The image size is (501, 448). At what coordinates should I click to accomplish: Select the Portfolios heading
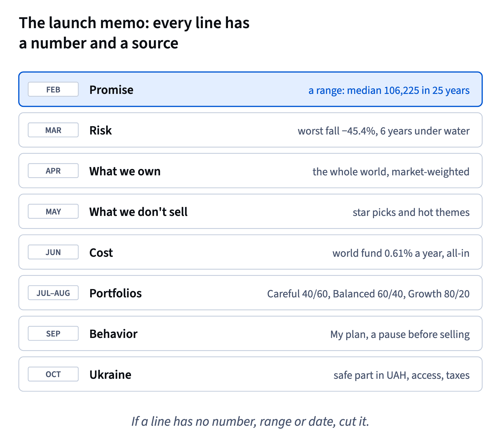[115, 293]
